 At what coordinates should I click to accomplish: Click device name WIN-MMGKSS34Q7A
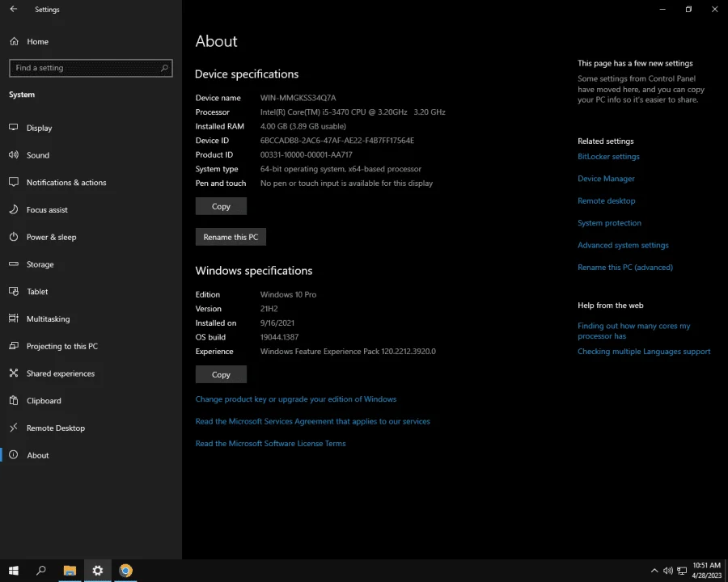pos(298,98)
